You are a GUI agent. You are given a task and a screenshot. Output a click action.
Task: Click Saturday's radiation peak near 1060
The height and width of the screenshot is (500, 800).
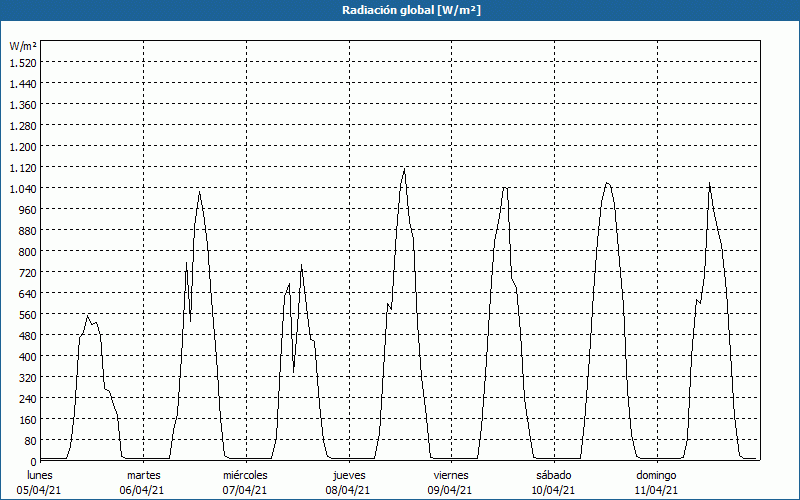[x=607, y=183]
